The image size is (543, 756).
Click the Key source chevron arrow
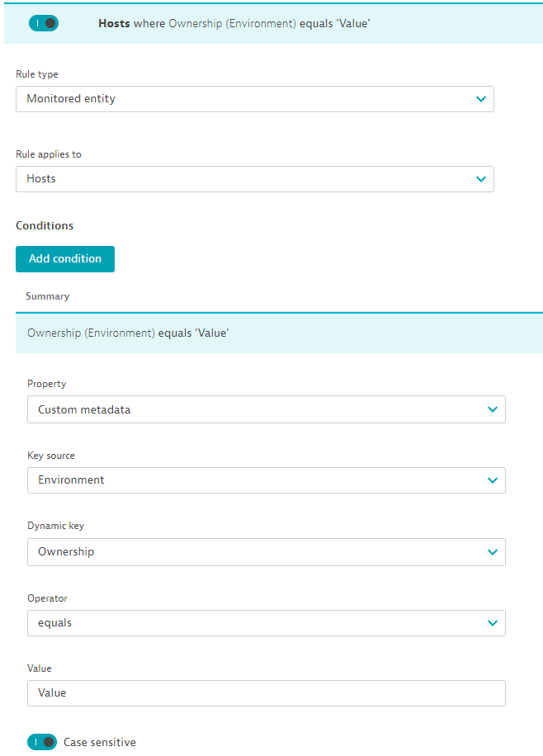[x=493, y=480]
